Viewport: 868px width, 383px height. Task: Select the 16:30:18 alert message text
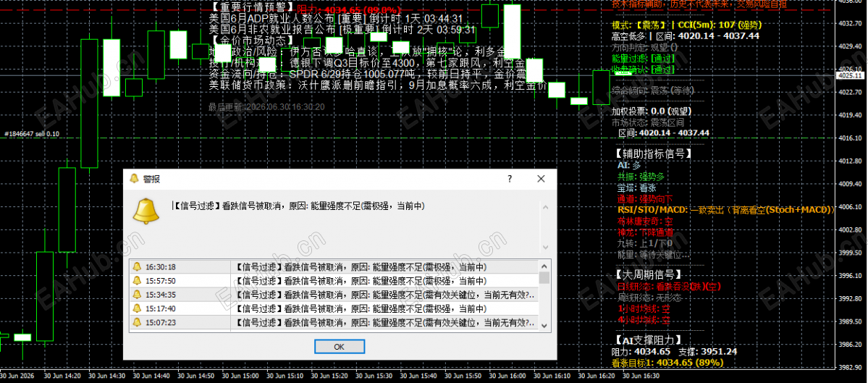click(x=361, y=266)
